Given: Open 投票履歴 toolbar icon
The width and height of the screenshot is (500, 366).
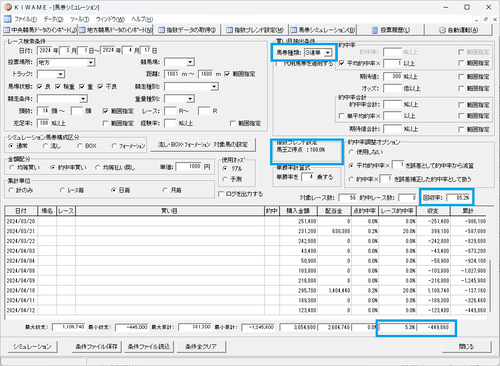Looking at the screenshot, I should (375, 30).
